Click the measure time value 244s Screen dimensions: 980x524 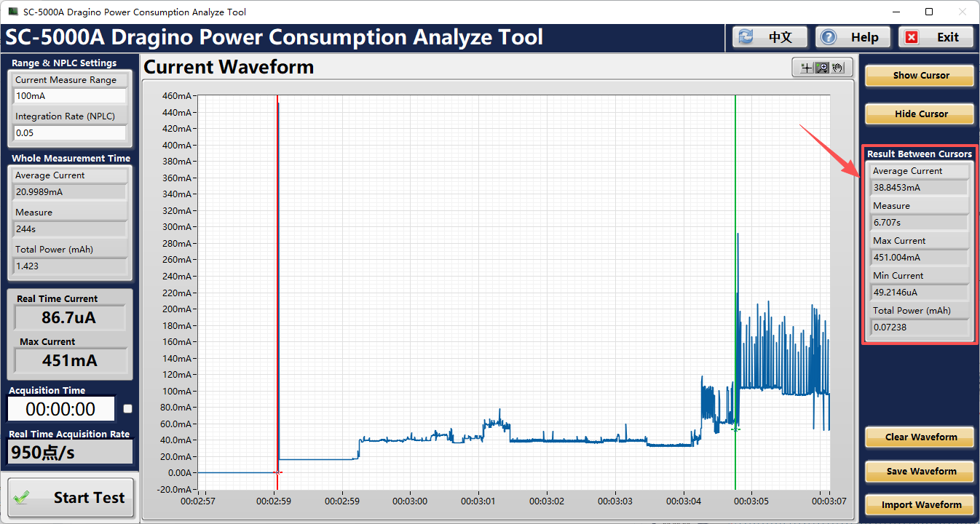pos(70,229)
